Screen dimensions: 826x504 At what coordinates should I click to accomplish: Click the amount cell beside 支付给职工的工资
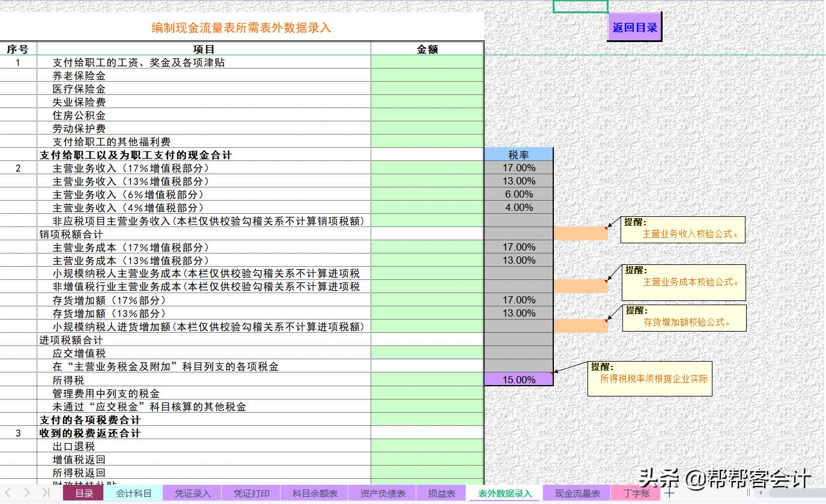427,62
